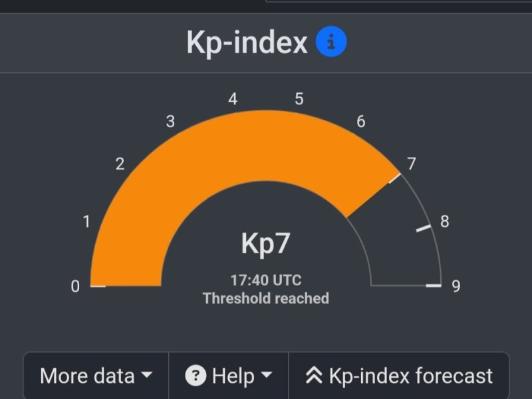Click gauge scale label 0
532x399 pixels.
coord(75,286)
